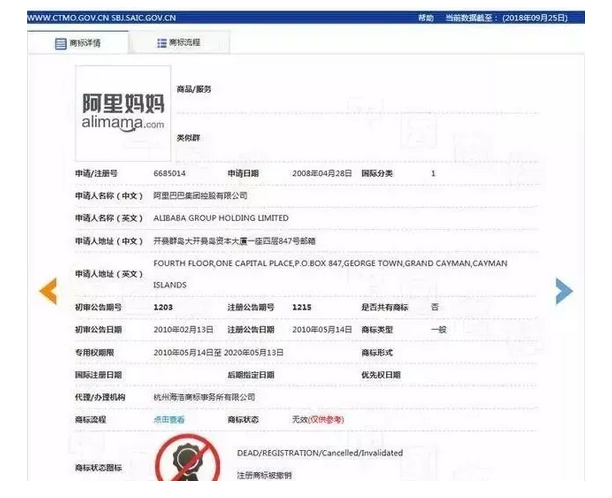The height and width of the screenshot is (498, 612).
Task: Click WWW.CTMO.GOV.CN header text
Action: tap(68, 18)
